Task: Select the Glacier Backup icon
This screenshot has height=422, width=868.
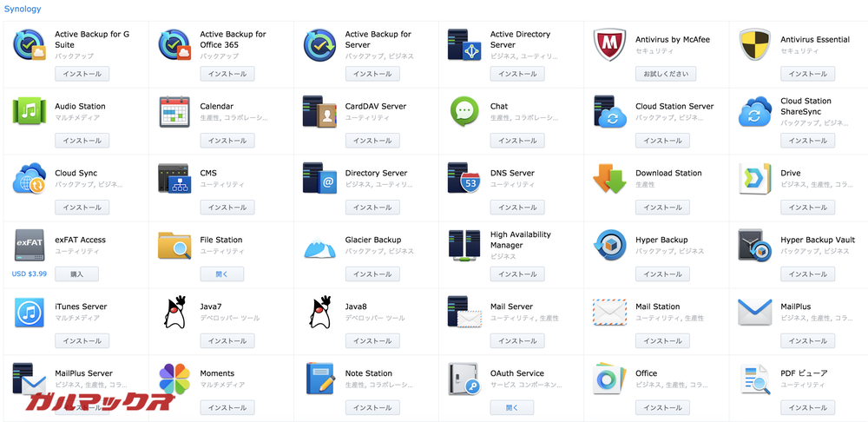Action: click(x=319, y=246)
